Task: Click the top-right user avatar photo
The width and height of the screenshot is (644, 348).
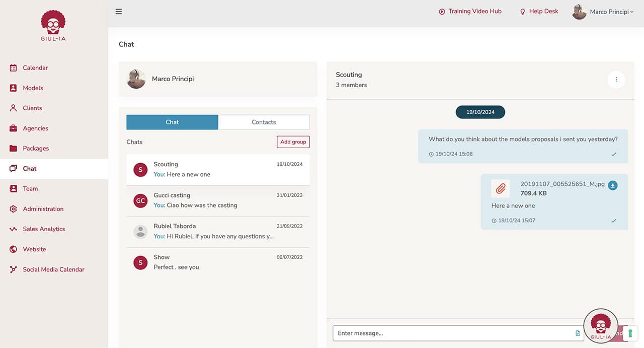Action: (579, 12)
